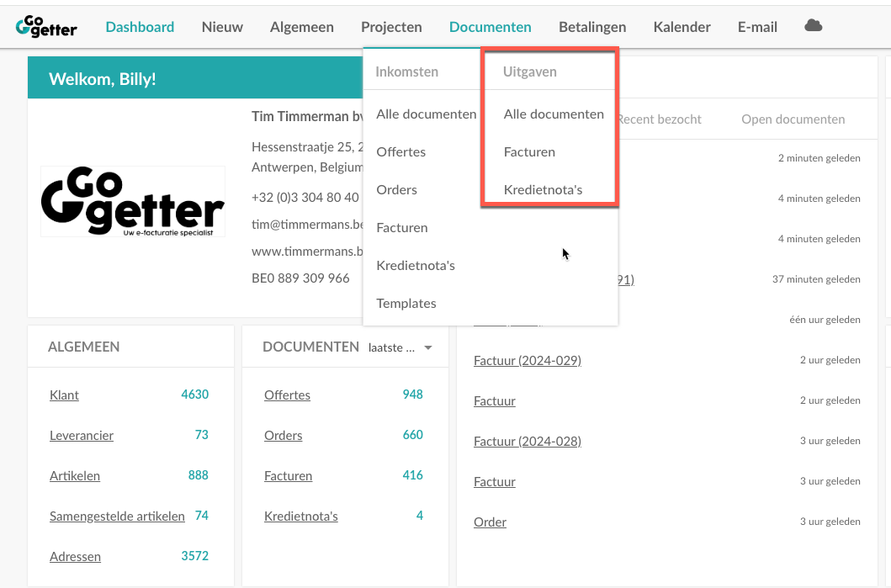Select Kredietnota's under Uitgaven
Image resolution: width=891 pixels, height=588 pixels.
(x=543, y=190)
